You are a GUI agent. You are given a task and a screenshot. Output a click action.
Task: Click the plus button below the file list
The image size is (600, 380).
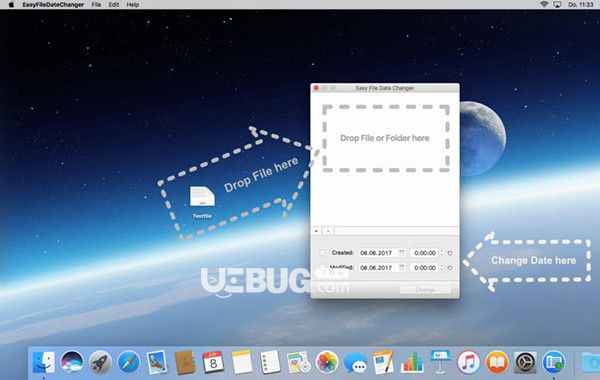pyautogui.click(x=316, y=231)
